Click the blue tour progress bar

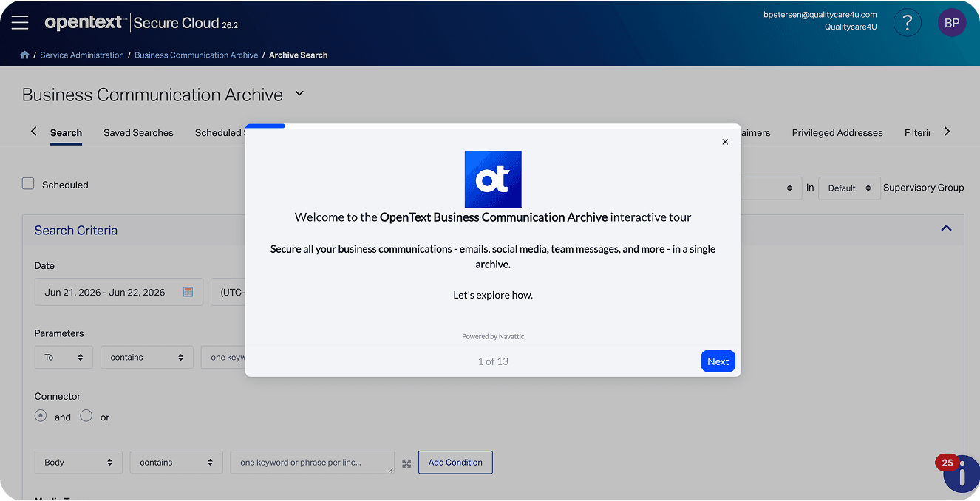point(265,126)
